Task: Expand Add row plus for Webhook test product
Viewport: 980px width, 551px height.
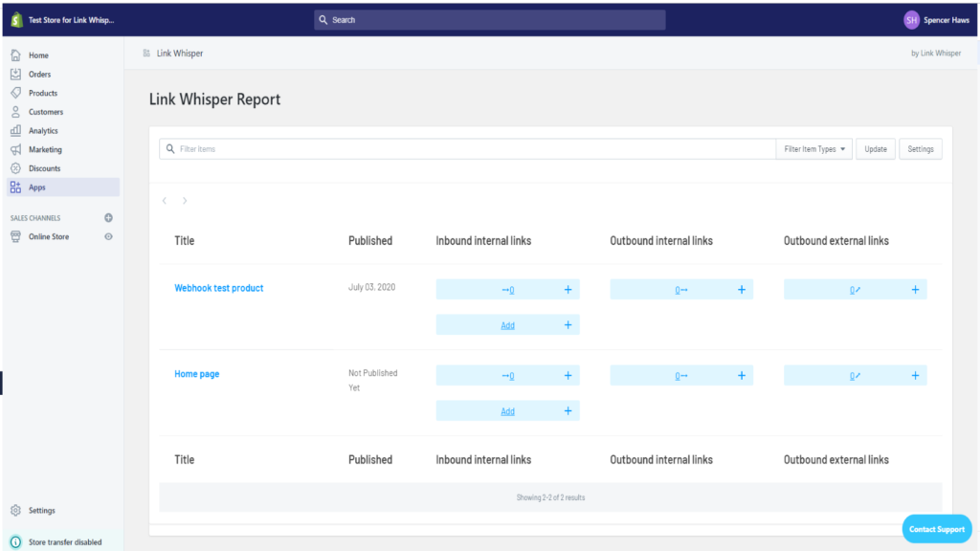Action: tap(568, 325)
